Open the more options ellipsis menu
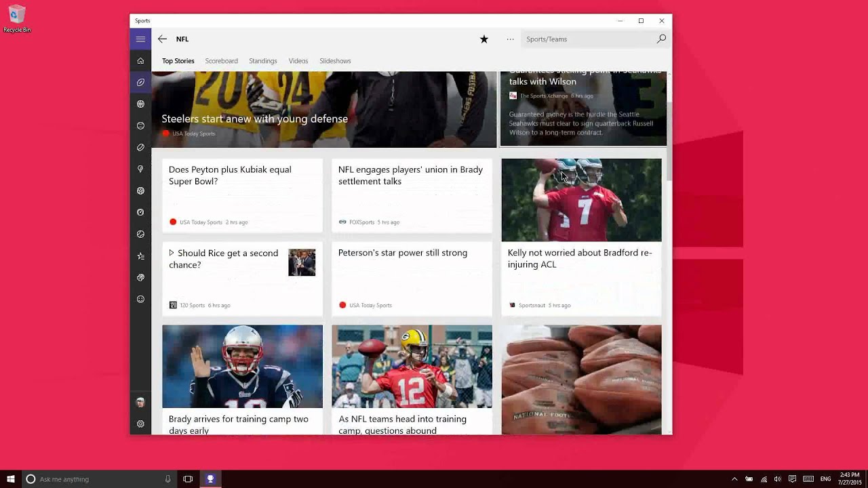 510,39
